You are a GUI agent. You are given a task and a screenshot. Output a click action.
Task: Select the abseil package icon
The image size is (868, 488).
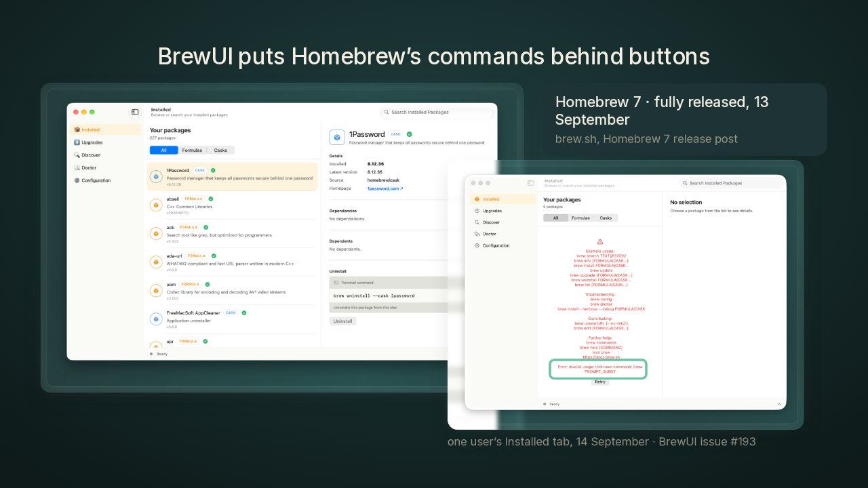tap(156, 205)
